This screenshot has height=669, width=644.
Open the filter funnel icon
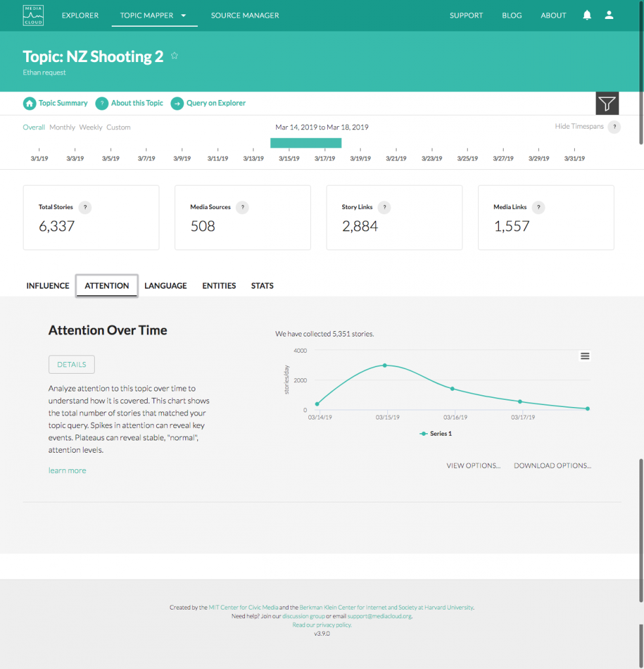(607, 103)
